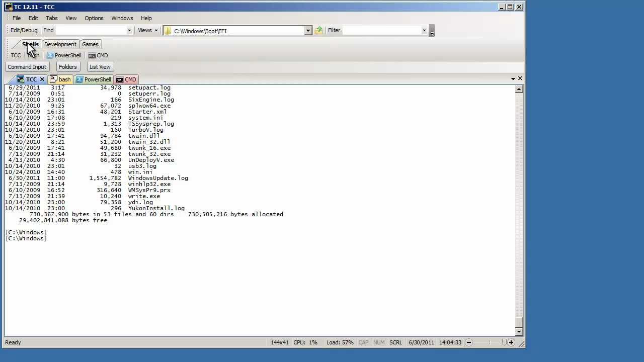Click the folder icon in the path box
Viewport: 644px width, 362px height.
tap(168, 31)
